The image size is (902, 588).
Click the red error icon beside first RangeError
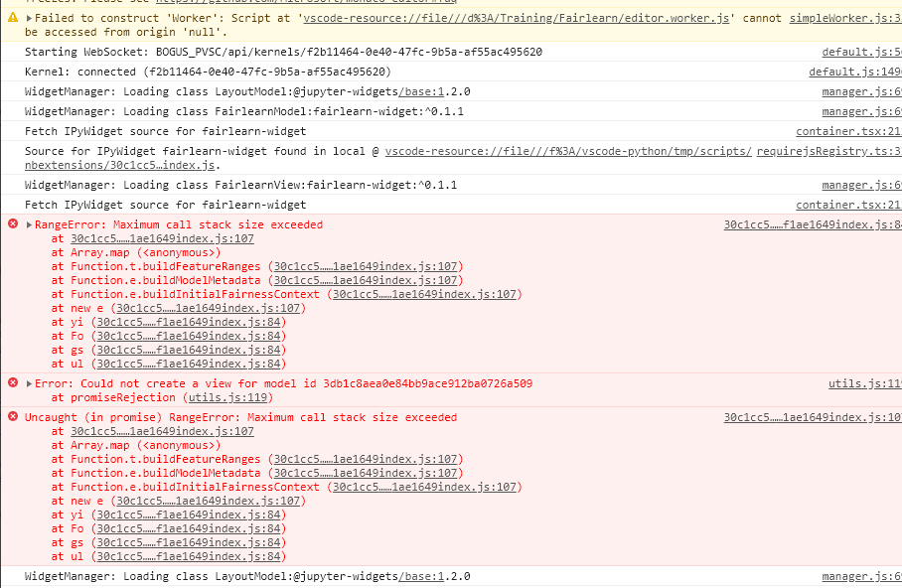13,223
